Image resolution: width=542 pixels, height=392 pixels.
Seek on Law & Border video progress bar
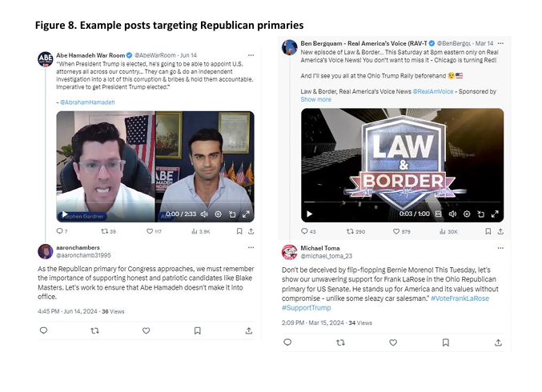tap(402, 202)
